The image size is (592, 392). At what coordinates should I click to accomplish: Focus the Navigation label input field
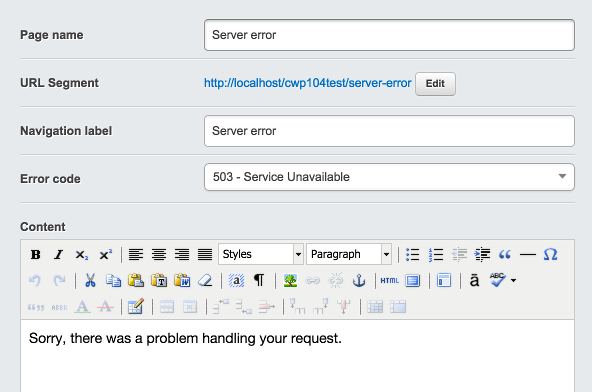click(x=389, y=131)
